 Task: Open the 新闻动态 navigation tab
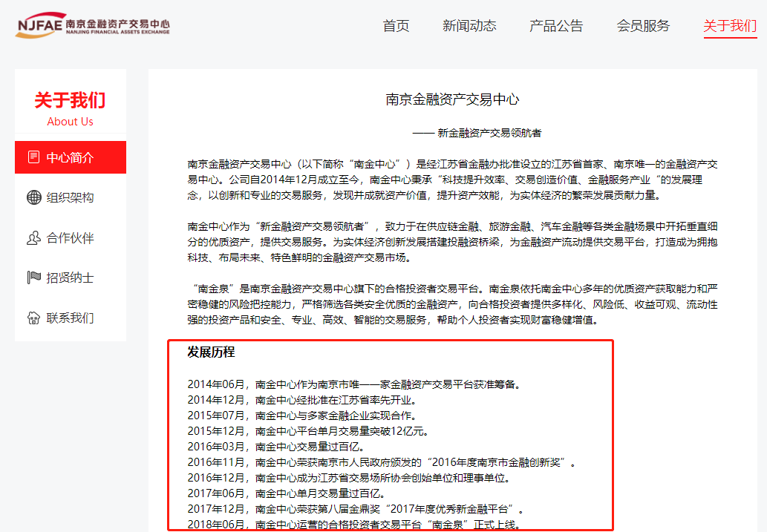(469, 25)
